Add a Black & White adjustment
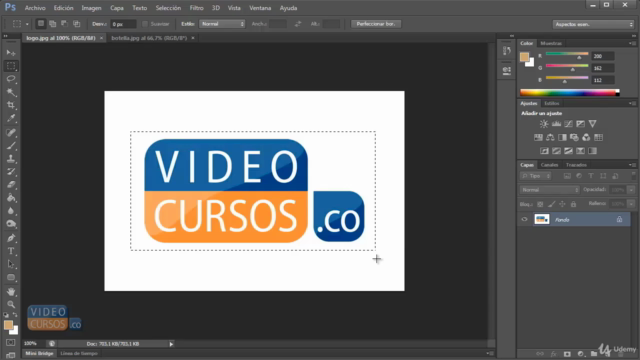The image size is (640, 360). [x=562, y=138]
